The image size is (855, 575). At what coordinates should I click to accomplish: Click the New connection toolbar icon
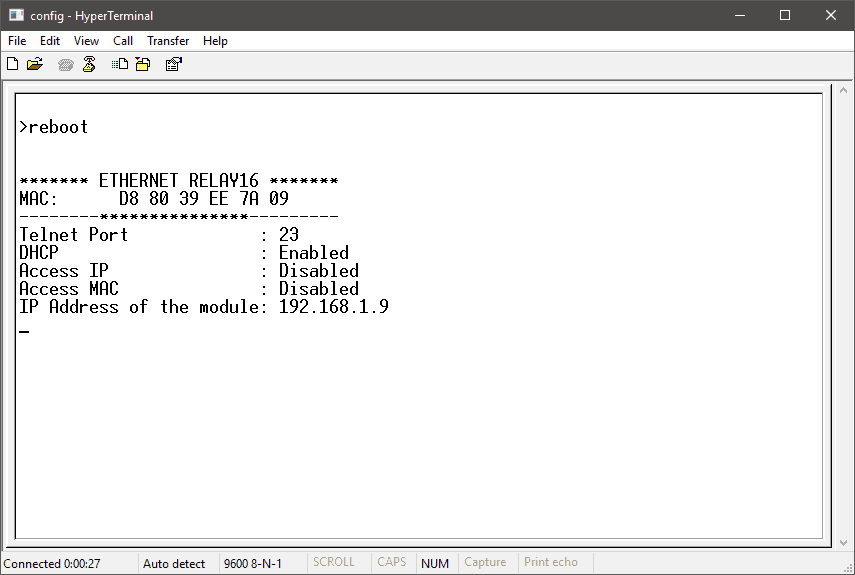[x=13, y=65]
